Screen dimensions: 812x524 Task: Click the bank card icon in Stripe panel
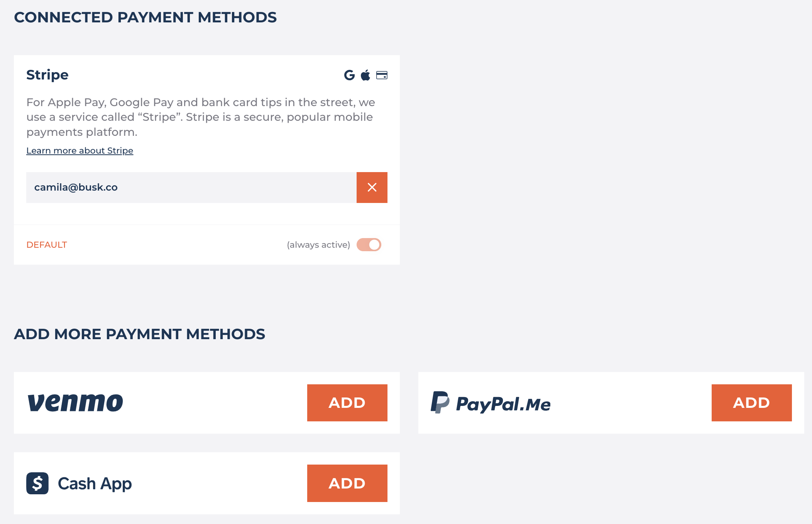[382, 75]
